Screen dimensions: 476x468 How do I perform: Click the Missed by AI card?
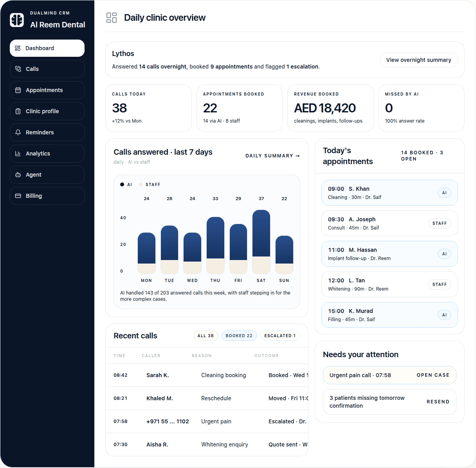click(x=422, y=108)
